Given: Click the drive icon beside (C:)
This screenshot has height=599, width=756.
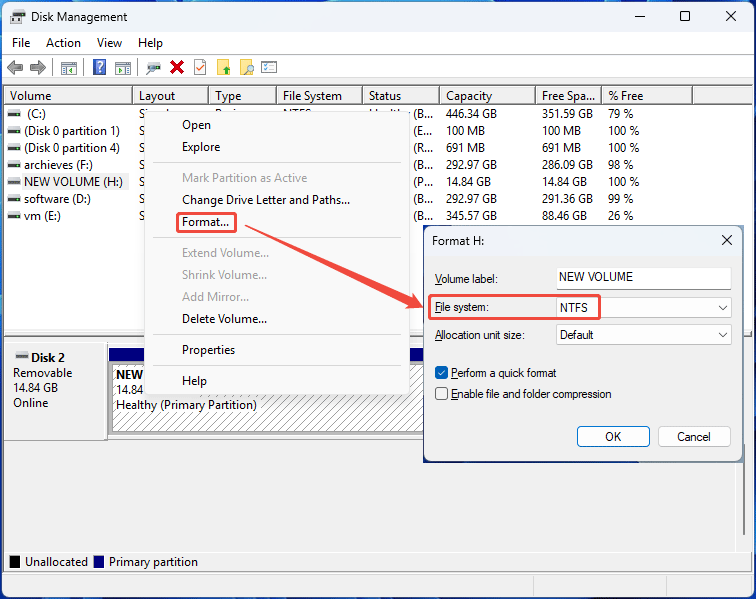Looking at the screenshot, I should click(14, 114).
